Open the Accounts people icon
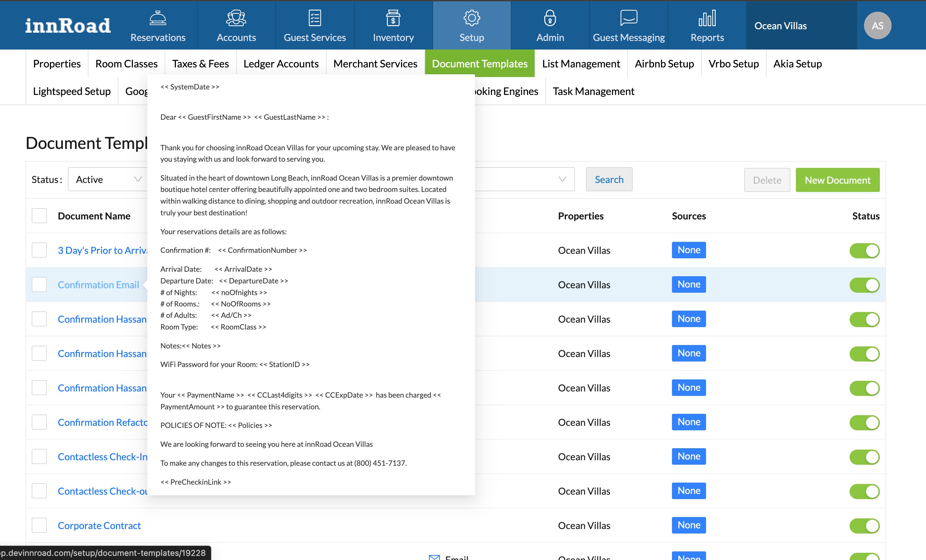The width and height of the screenshot is (926, 560). tap(236, 18)
